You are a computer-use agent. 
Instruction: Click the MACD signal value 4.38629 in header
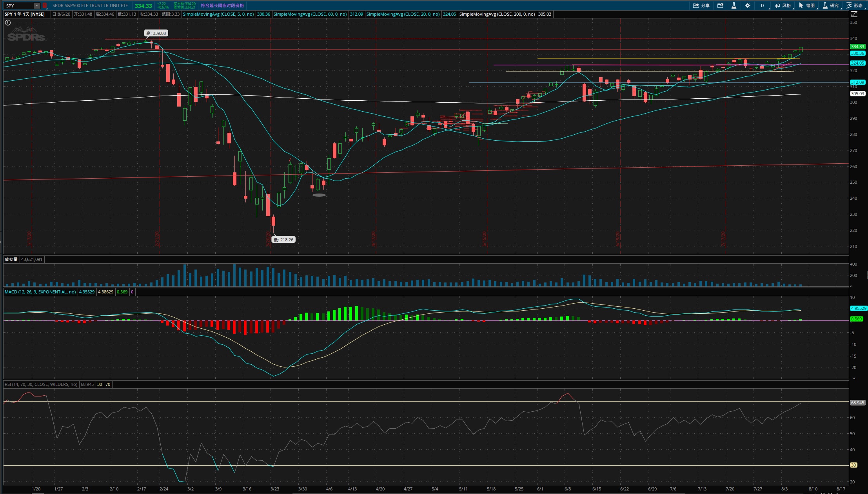point(105,292)
